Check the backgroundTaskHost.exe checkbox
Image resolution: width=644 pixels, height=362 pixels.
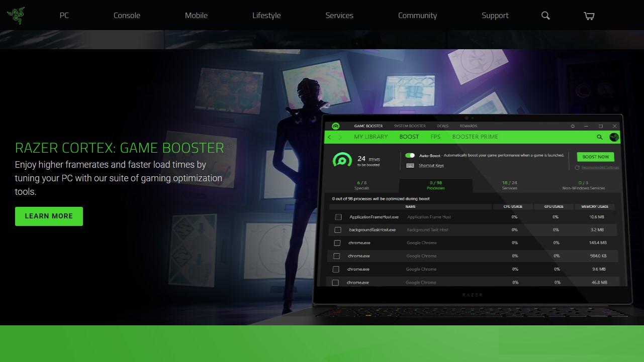338,230
